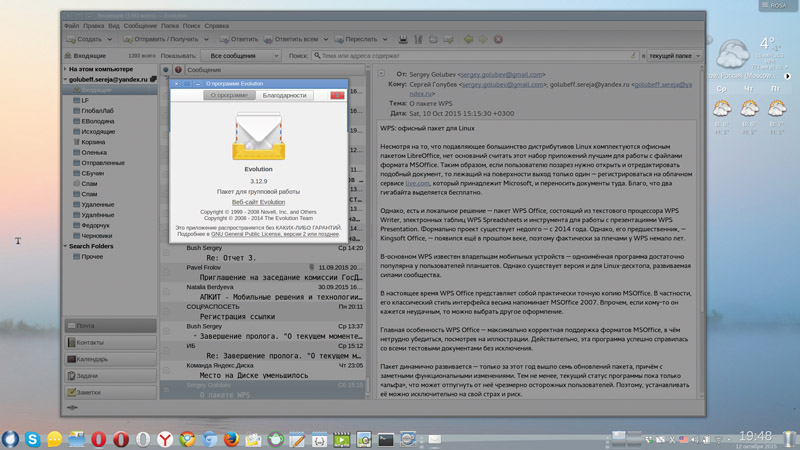The image size is (800, 450).
Task: Open the Справка menu
Action: pos(217,26)
